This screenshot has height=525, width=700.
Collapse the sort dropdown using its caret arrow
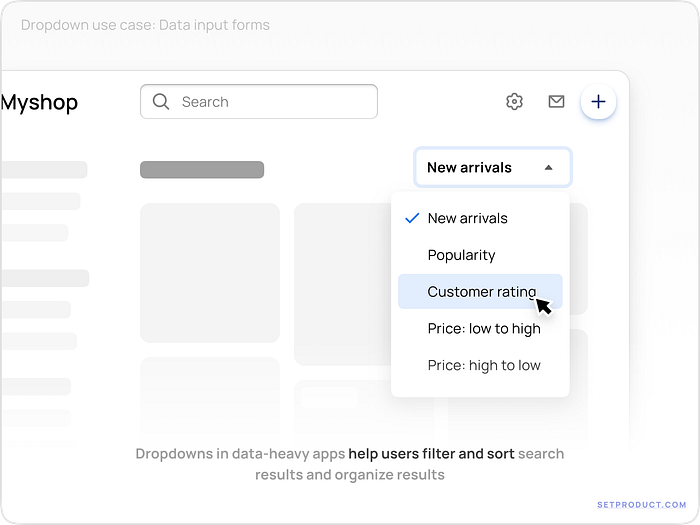click(548, 168)
